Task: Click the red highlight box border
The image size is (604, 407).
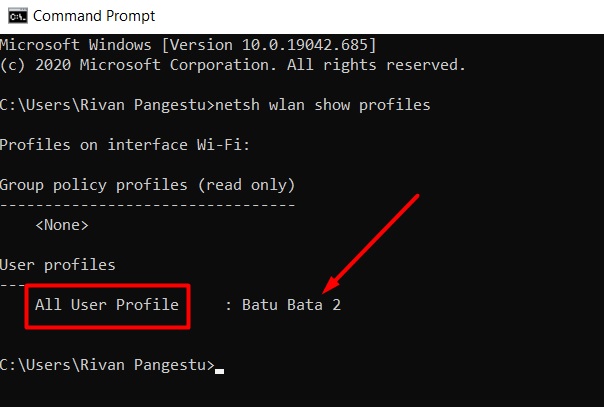Action: (x=107, y=285)
